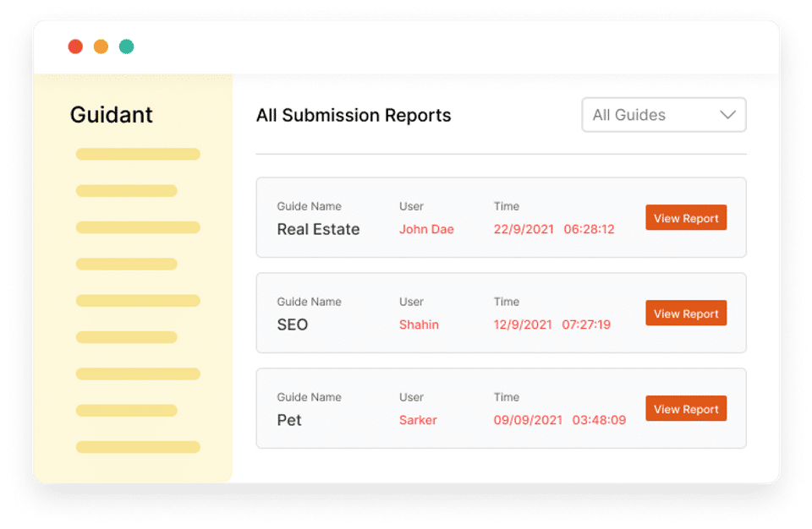Click the user name Shahin
The image size is (812, 529).
pos(419,324)
